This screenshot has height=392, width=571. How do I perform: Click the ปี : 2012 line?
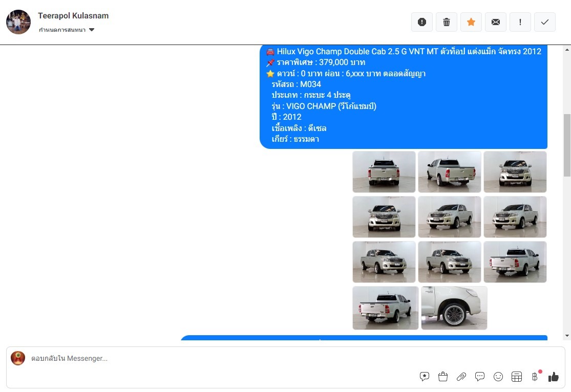click(x=286, y=117)
